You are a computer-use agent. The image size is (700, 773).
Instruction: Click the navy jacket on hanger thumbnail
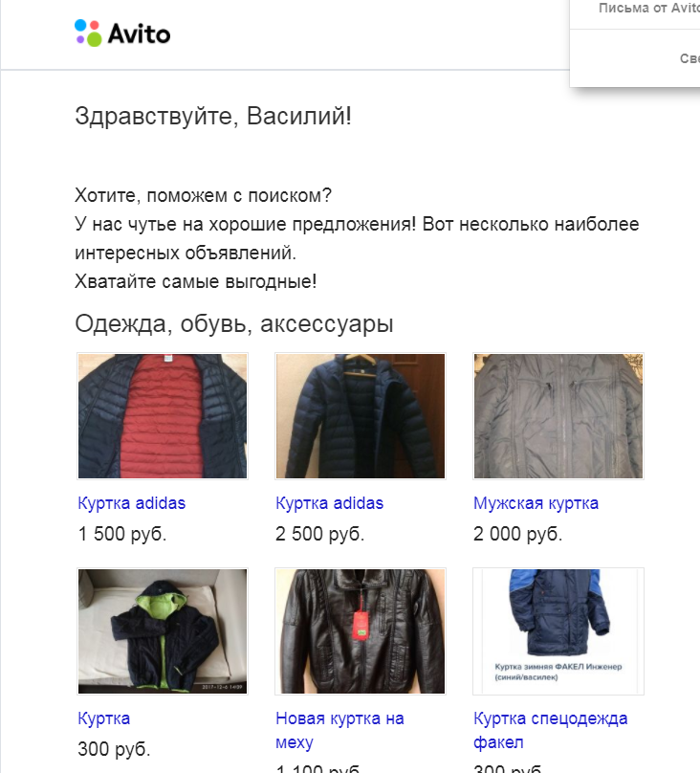[361, 416]
